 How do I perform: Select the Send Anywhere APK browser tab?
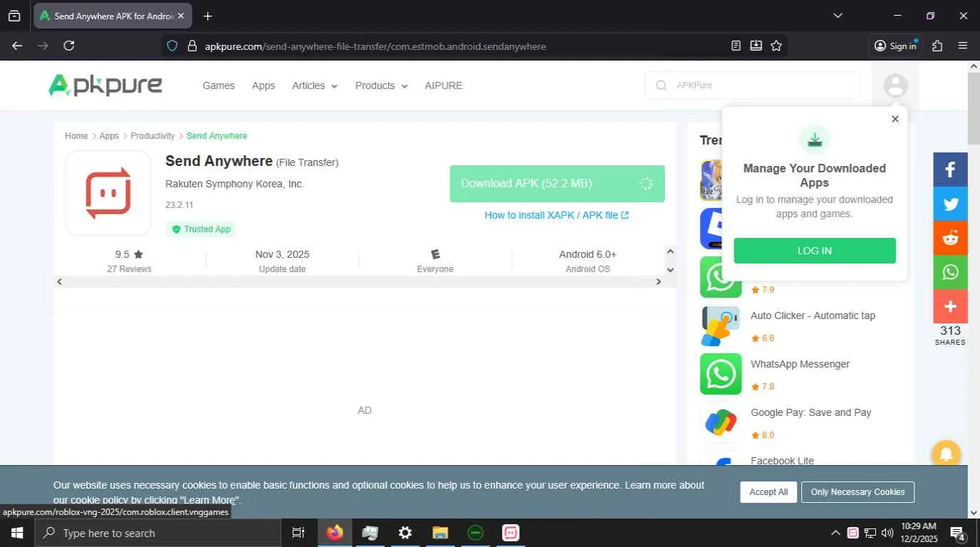pyautogui.click(x=113, y=16)
